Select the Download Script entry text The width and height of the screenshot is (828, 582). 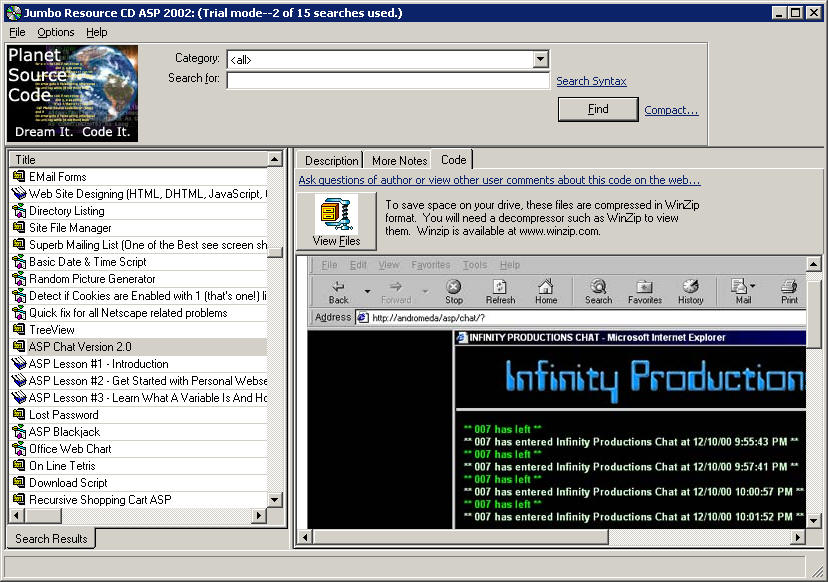pyautogui.click(x=68, y=483)
